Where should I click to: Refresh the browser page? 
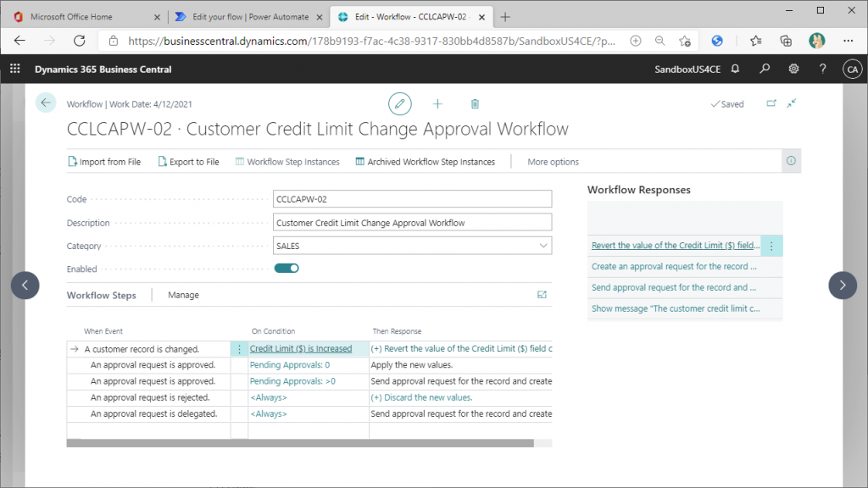point(79,41)
